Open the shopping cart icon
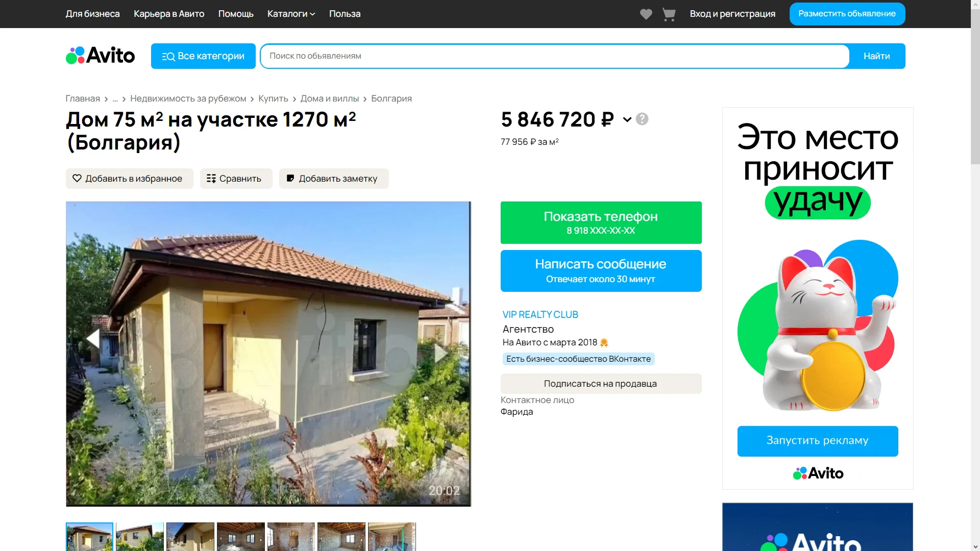Viewport: 980px width, 551px height. pyautogui.click(x=669, y=14)
